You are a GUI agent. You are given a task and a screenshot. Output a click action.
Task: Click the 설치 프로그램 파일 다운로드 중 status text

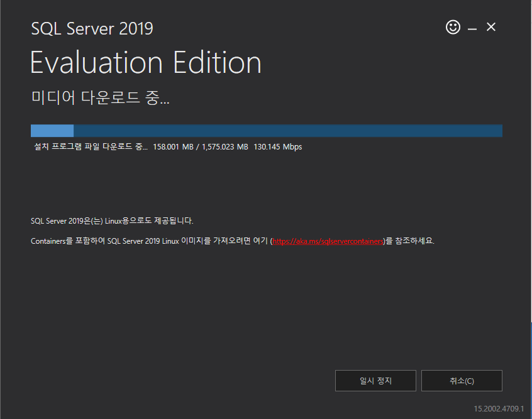[91, 146]
